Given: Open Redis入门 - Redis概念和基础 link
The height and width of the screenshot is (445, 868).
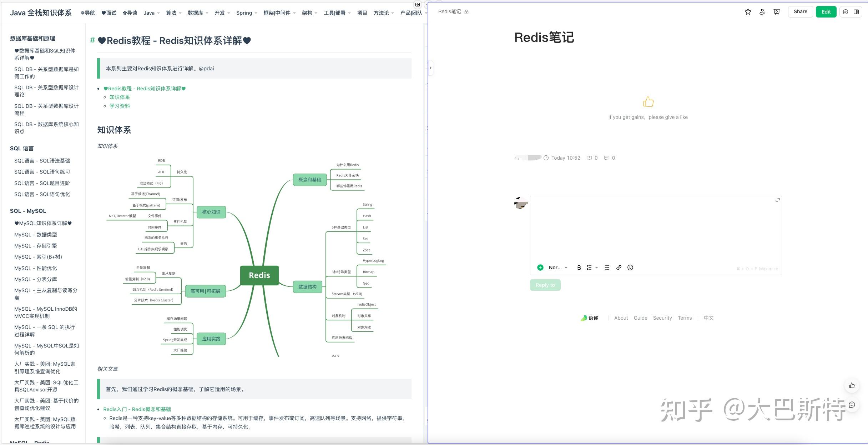Looking at the screenshot, I should click(137, 409).
